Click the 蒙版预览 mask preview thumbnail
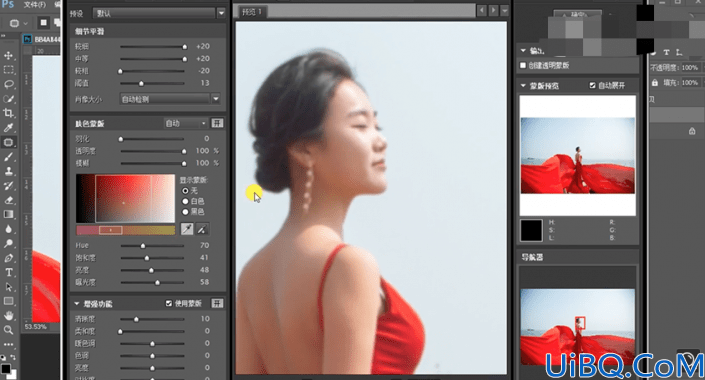The height and width of the screenshot is (380, 705). point(578,155)
